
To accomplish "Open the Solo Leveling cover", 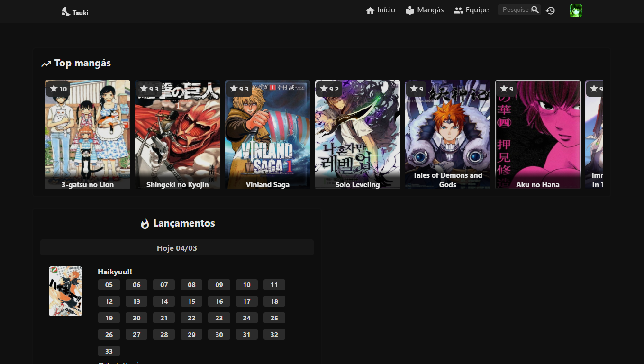I will (x=358, y=135).
